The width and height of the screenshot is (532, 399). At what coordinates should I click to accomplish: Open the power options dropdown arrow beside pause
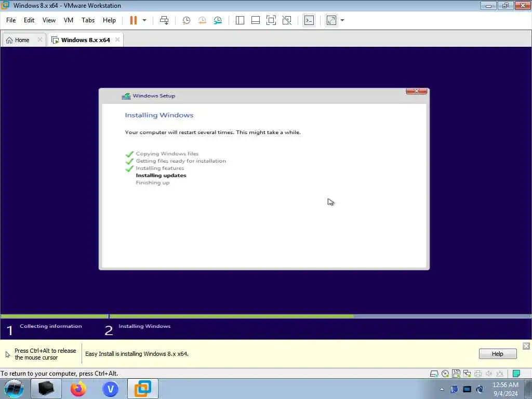click(144, 20)
